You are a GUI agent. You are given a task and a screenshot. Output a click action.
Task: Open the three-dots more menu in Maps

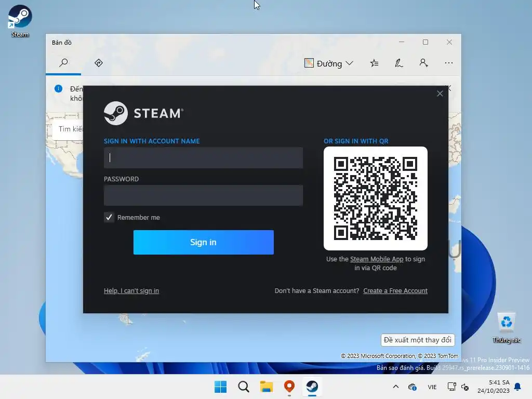pos(448,63)
